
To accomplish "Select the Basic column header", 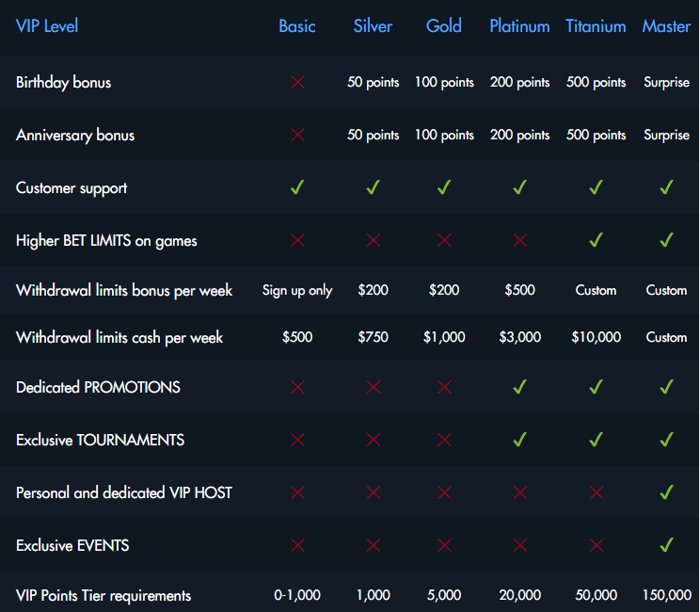I will coord(297,26).
